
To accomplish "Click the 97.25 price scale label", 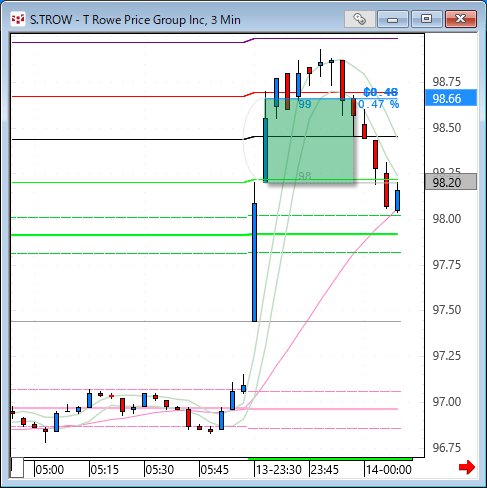I will pyautogui.click(x=447, y=356).
